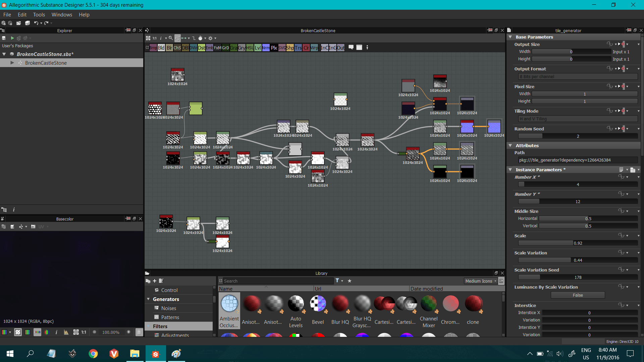Adjust the Scale Variation slider at 0.44
Viewport: 644px width, 362px height.
(x=578, y=260)
